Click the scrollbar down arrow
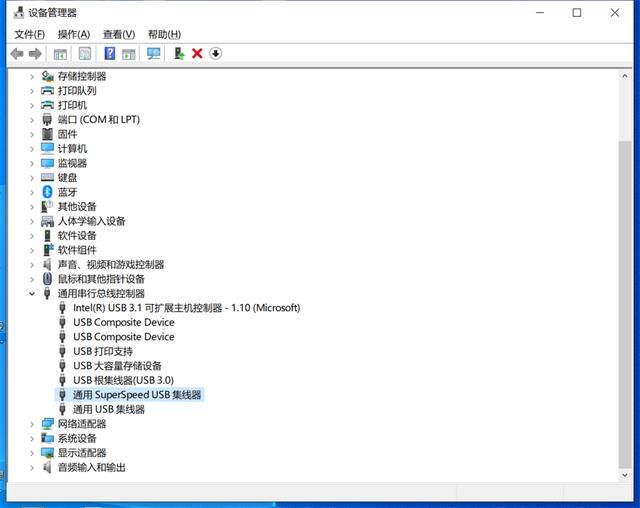 tap(624, 475)
